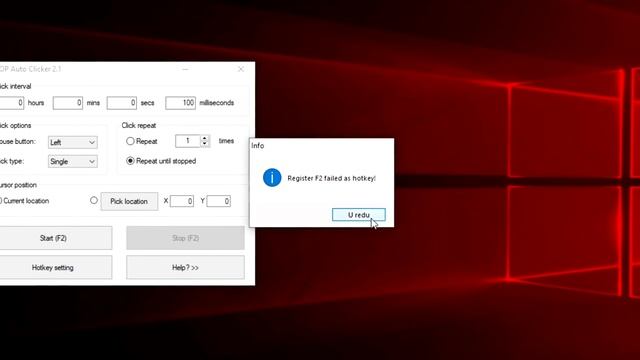Click the 'milliseconds' label text
Image resolution: width=640 pixels, height=360 pixels.
pos(217,103)
